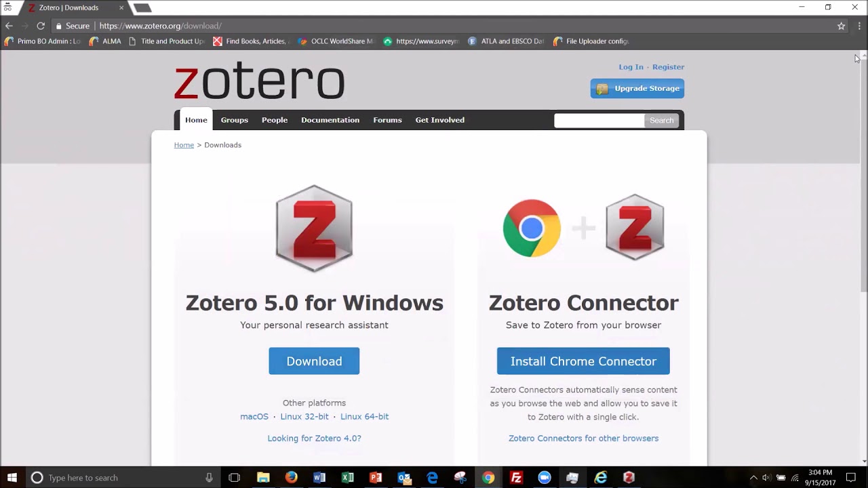Focus the Zotero site search field
The height and width of the screenshot is (488, 868).
599,121
